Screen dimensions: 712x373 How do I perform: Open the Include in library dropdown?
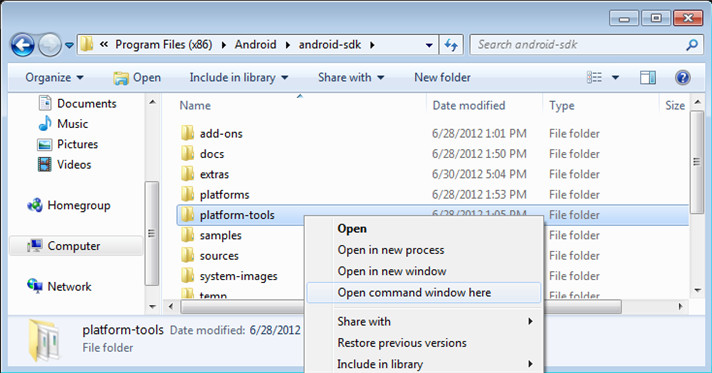239,78
